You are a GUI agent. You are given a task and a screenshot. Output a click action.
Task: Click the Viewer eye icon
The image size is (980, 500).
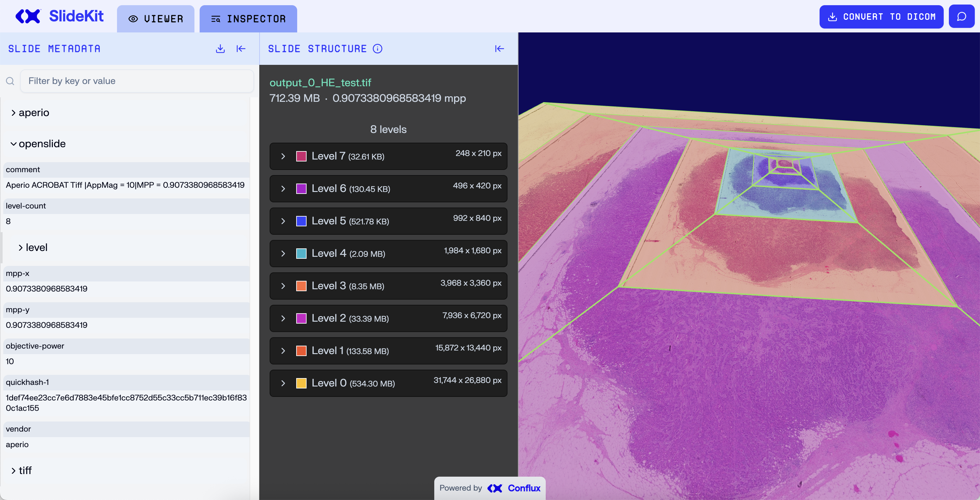click(133, 19)
